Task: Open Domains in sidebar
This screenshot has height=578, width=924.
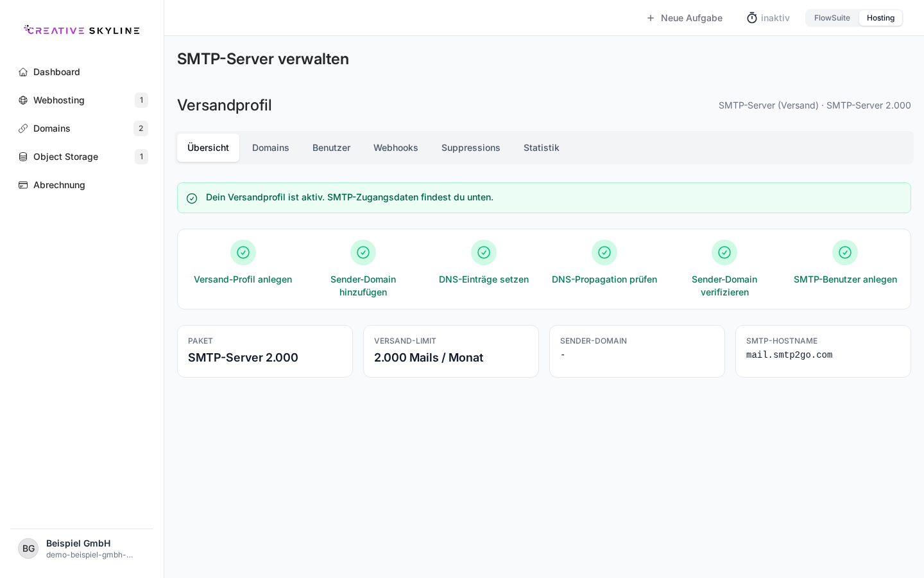Action: coord(82,128)
